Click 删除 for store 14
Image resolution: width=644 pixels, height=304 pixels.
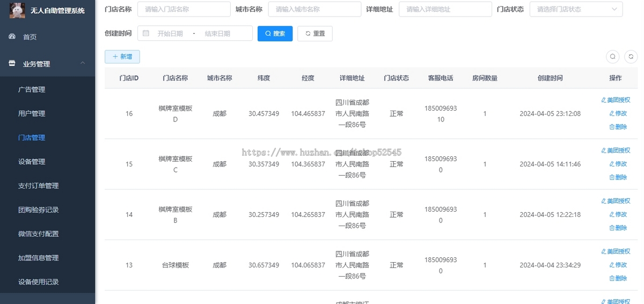point(618,228)
